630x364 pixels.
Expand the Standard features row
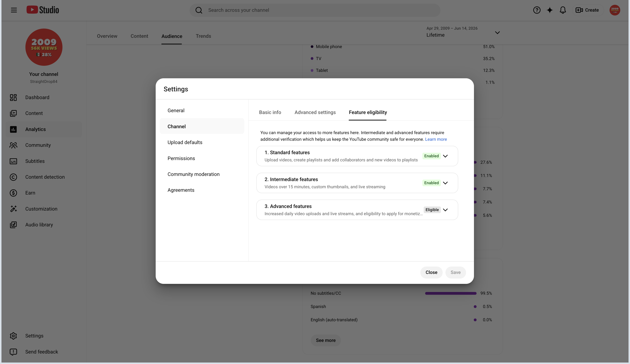tap(357, 156)
